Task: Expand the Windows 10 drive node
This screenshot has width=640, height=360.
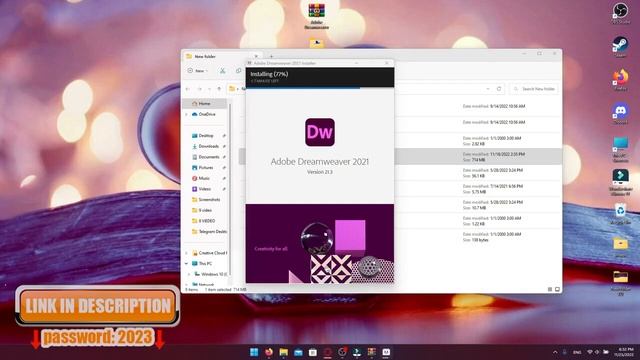Action: click(x=189, y=274)
